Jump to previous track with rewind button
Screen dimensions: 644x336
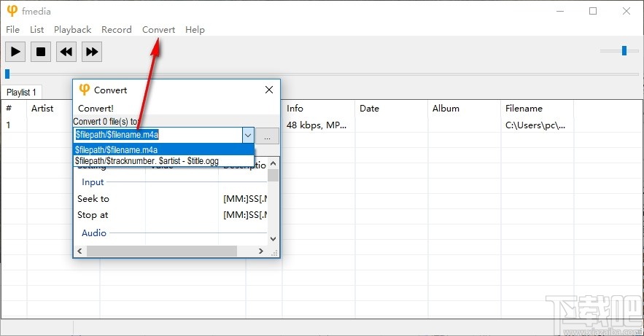66,52
